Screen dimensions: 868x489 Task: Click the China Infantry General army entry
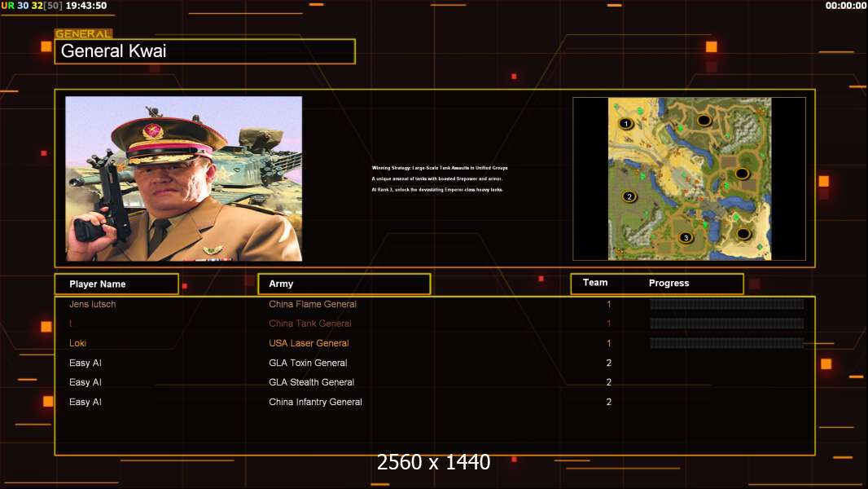coord(315,402)
